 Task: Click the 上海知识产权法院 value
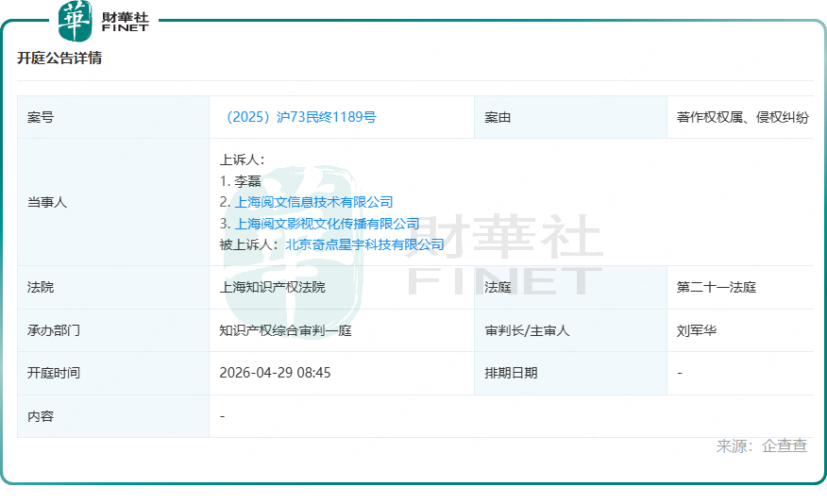click(x=272, y=287)
